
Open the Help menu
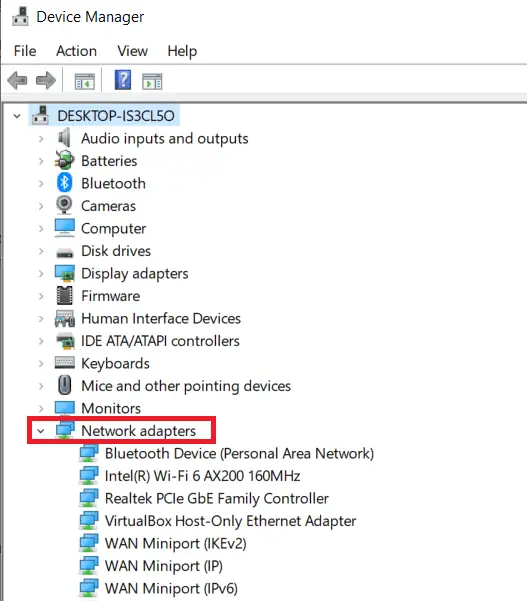tap(182, 51)
